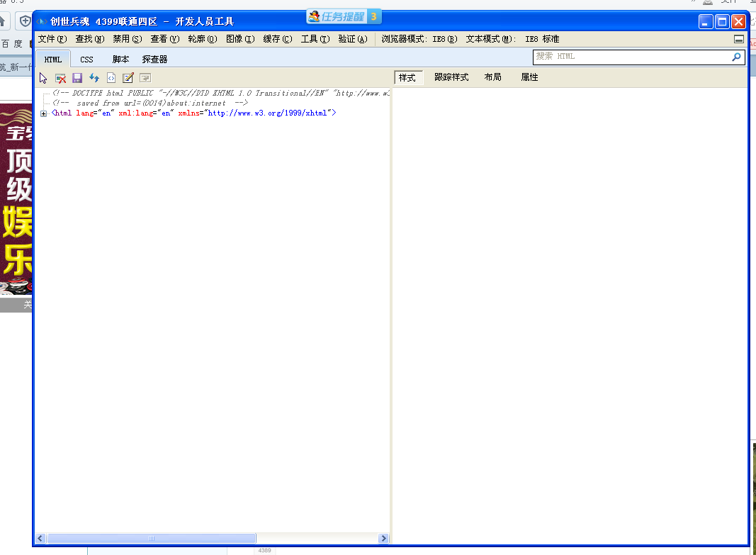Click the element source style icon
Viewport: 756px width, 555px height.
click(111, 78)
